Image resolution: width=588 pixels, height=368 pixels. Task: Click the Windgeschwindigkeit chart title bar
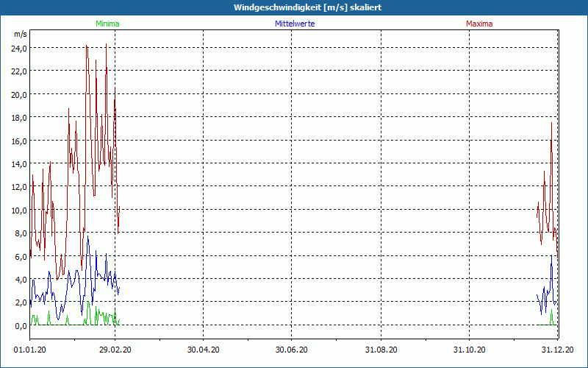(x=294, y=7)
